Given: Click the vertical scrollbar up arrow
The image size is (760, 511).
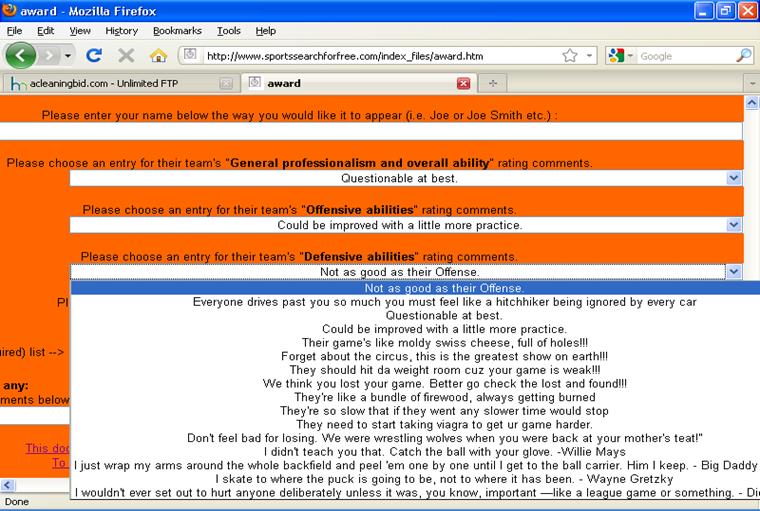Looking at the screenshot, I should point(752,103).
